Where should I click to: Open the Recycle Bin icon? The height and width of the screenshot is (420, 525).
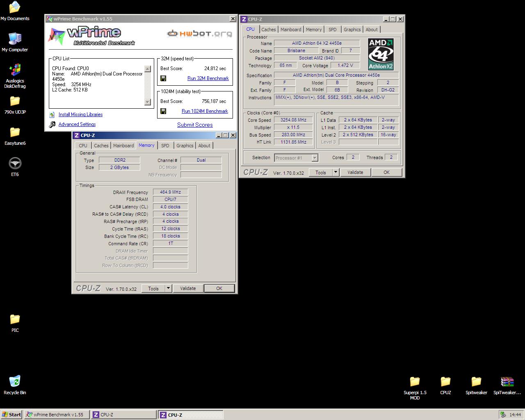click(15, 386)
